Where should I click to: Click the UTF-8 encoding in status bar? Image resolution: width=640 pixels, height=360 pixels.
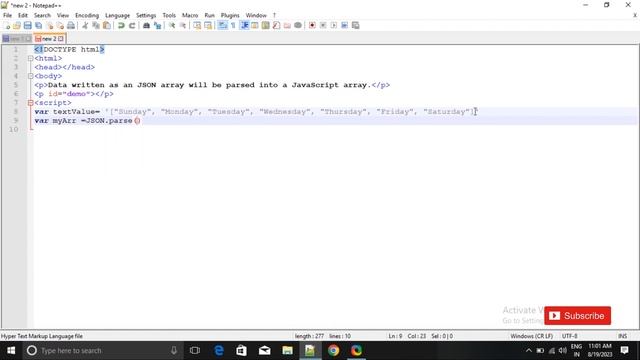[x=570, y=336]
